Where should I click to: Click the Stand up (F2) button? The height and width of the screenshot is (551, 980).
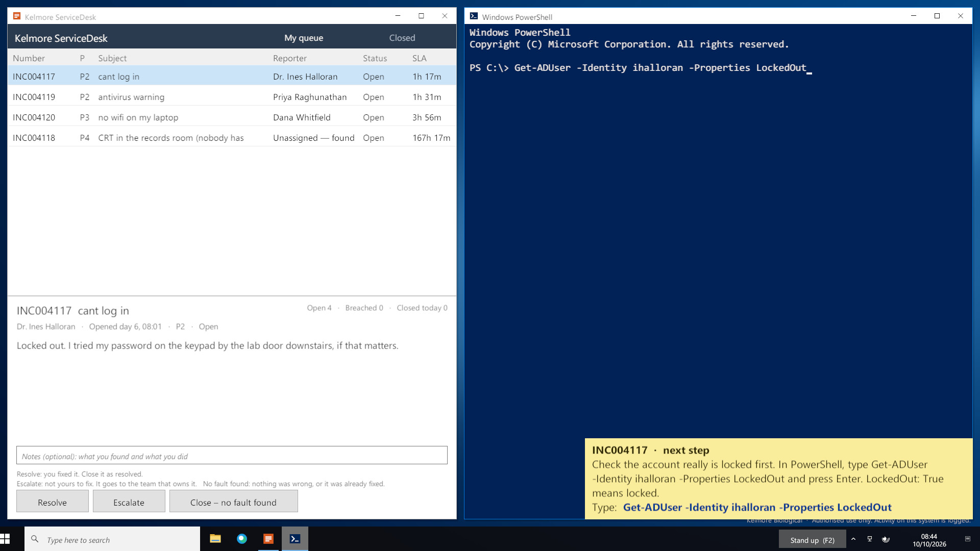(812, 540)
